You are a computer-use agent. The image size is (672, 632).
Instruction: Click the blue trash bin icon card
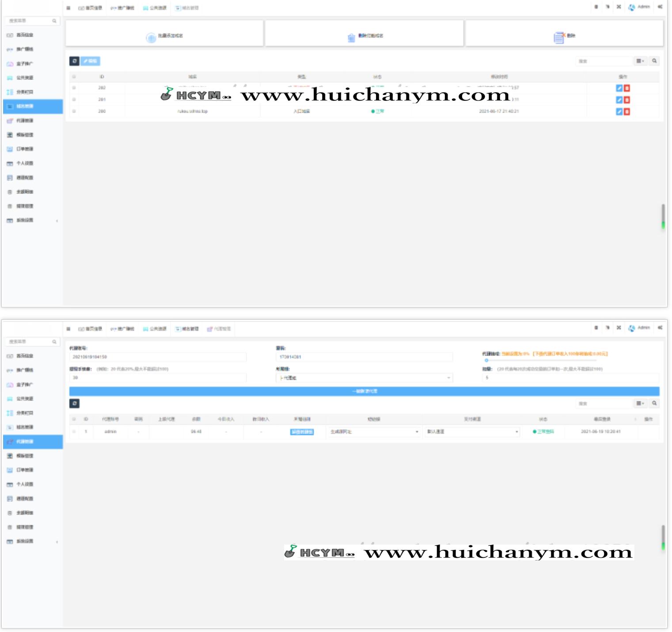351,38
